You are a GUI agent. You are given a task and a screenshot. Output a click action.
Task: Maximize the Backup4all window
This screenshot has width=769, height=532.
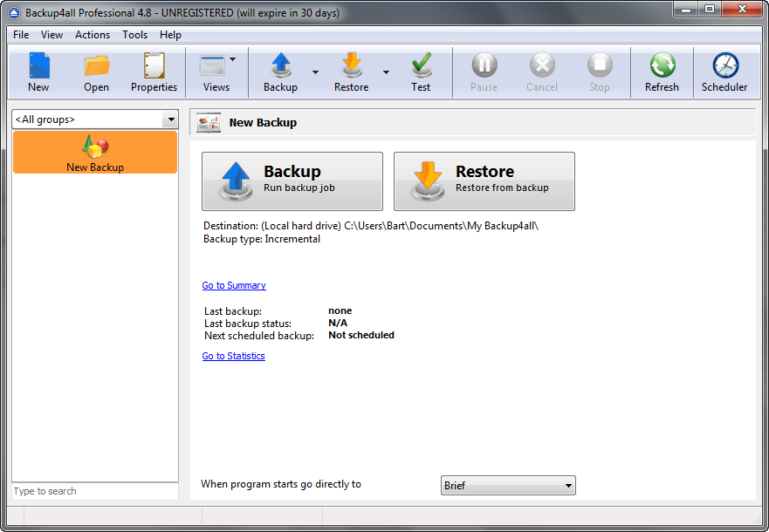[x=709, y=10]
